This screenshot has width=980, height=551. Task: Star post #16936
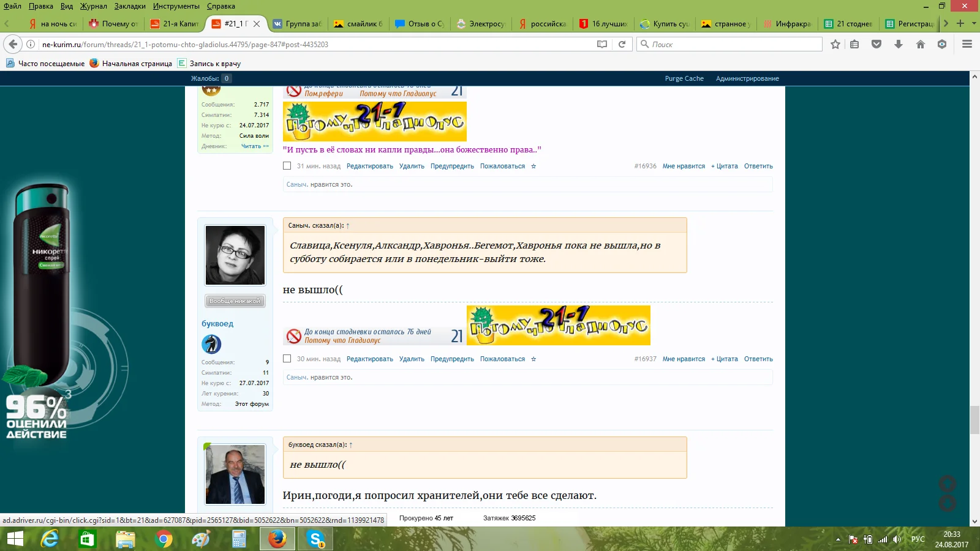533,166
